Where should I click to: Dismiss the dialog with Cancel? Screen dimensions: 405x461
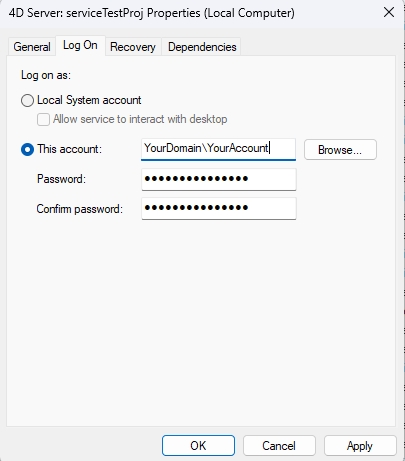(279, 445)
